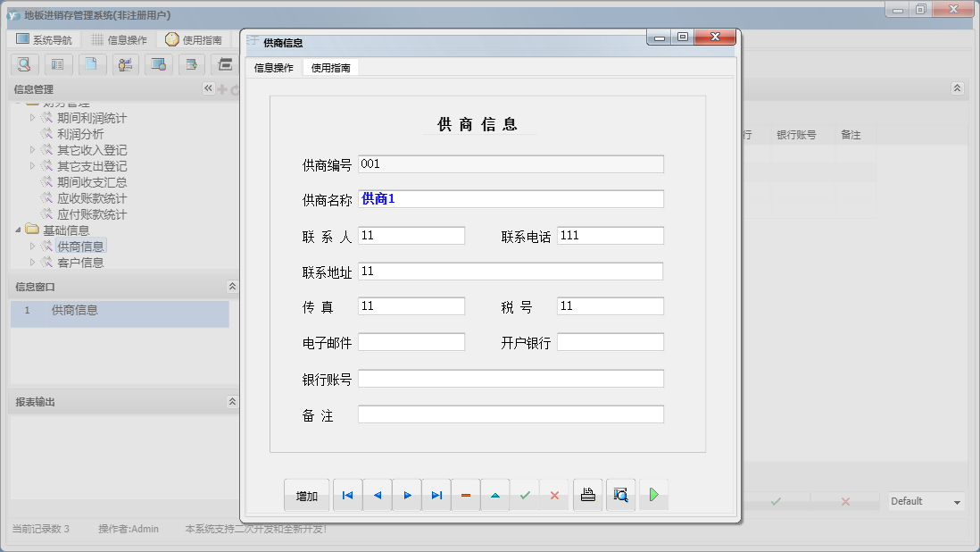Go to next record arrow
The image size is (980, 552).
407,495
